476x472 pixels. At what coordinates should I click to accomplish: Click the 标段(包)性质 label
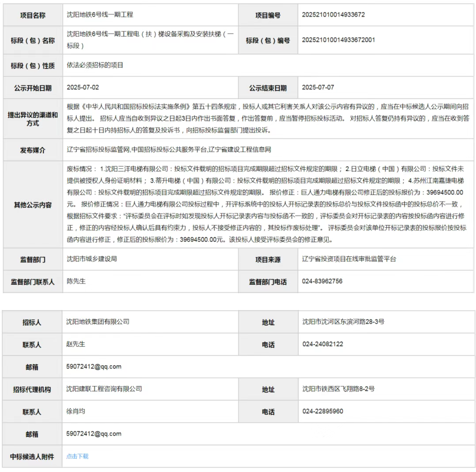(33, 66)
